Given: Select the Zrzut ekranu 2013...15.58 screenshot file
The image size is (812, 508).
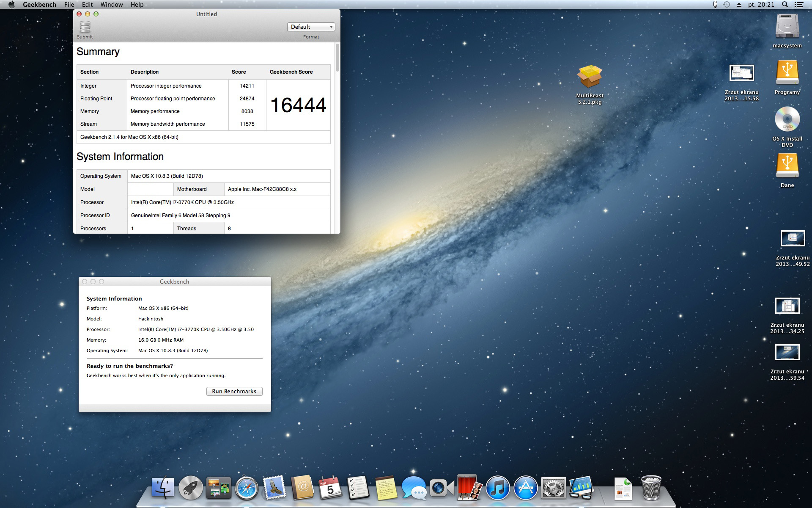Looking at the screenshot, I should tap(741, 73).
